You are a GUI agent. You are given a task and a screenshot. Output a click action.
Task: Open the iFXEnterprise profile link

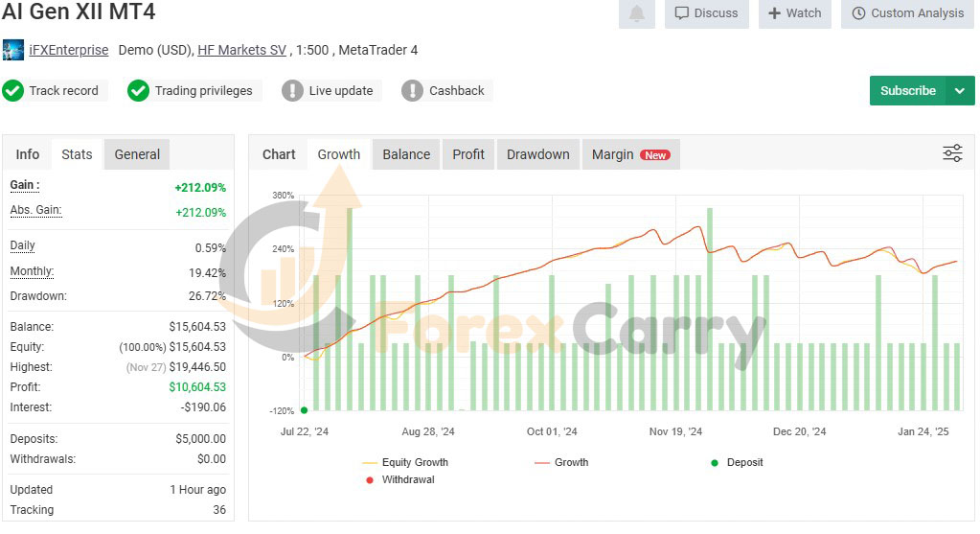pos(69,50)
